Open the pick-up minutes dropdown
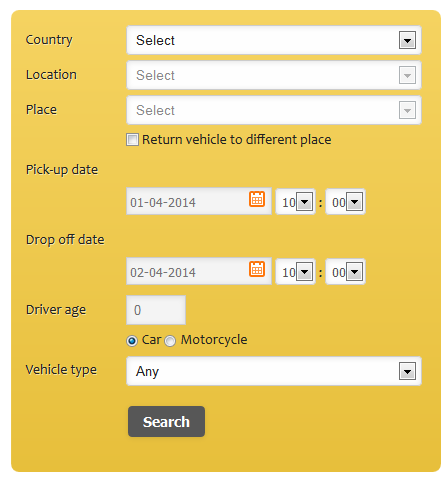Image resolution: width=447 pixels, height=482 pixels. pyautogui.click(x=345, y=202)
